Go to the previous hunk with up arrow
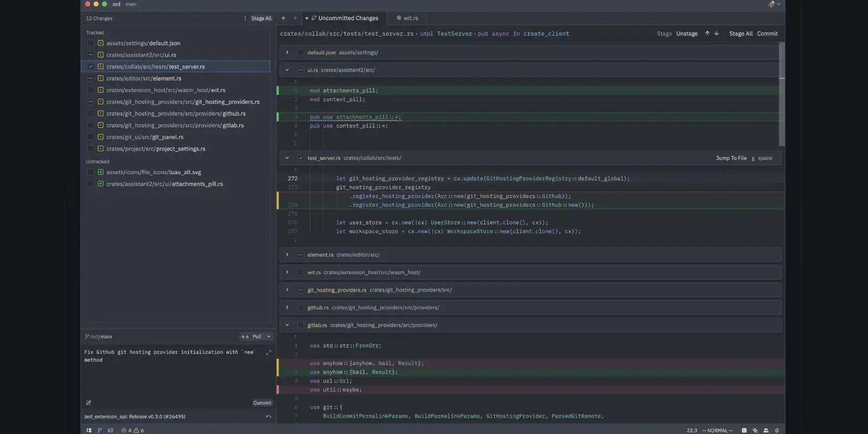Image resolution: width=868 pixels, height=434 pixels. [707, 33]
